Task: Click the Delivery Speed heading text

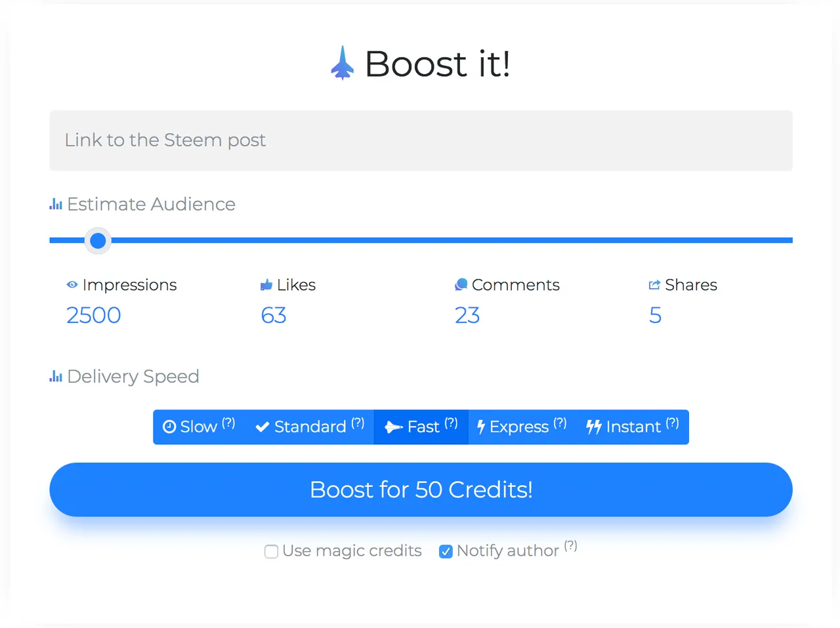Action: click(133, 377)
